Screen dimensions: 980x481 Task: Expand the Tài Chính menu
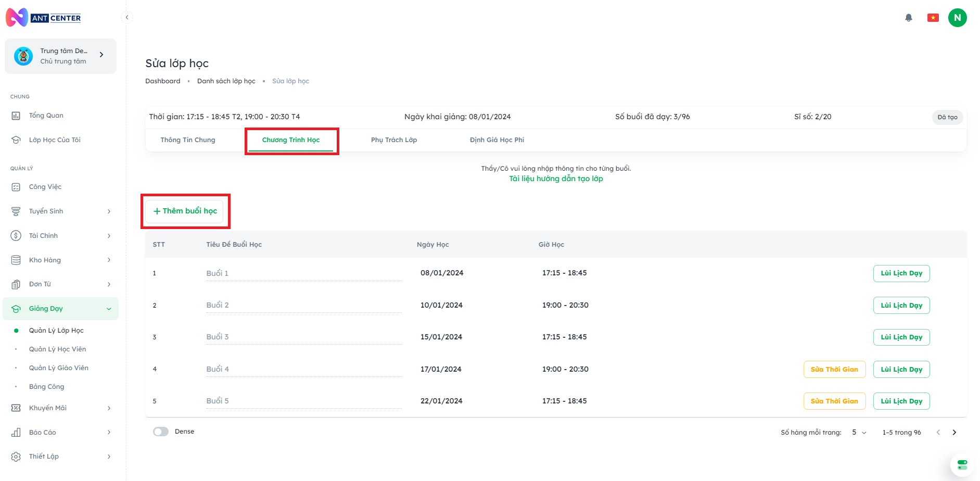(109, 236)
